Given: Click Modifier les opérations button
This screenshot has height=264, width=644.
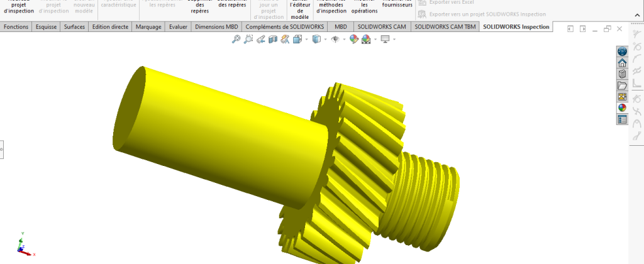Looking at the screenshot, I should point(365,7).
